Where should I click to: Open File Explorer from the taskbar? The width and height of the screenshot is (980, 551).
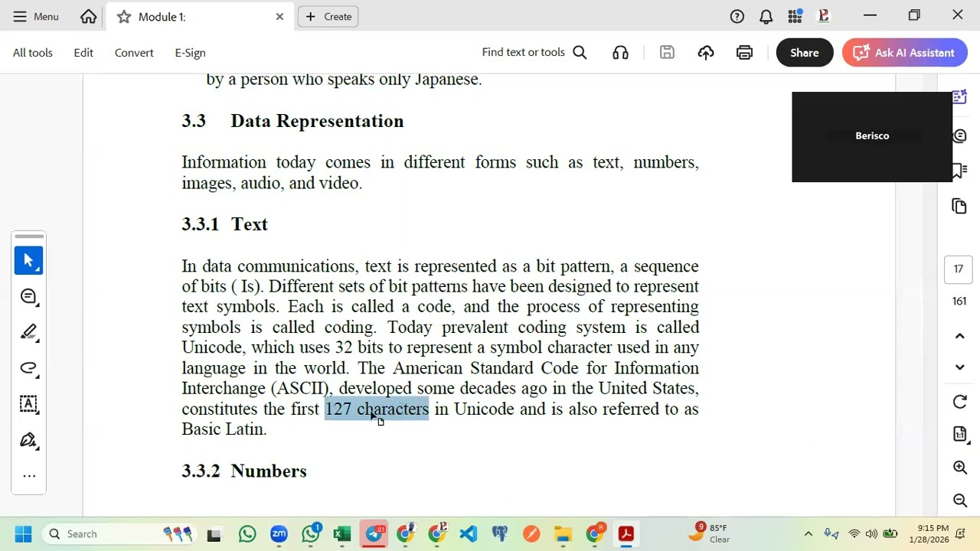point(563,533)
